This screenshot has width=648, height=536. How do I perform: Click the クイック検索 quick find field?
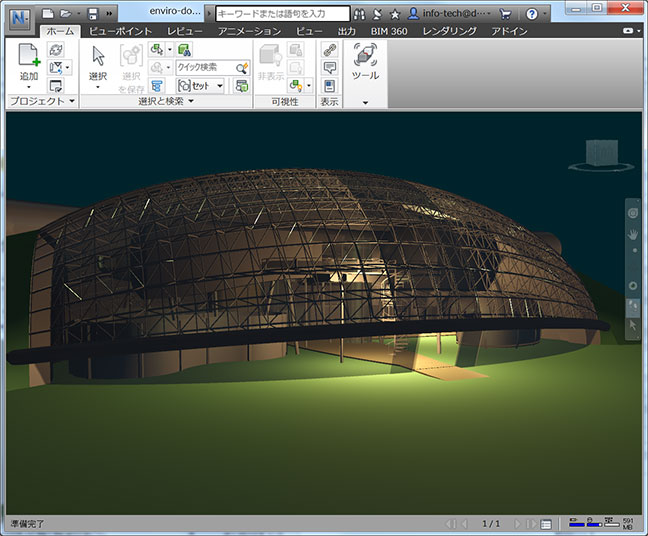206,67
